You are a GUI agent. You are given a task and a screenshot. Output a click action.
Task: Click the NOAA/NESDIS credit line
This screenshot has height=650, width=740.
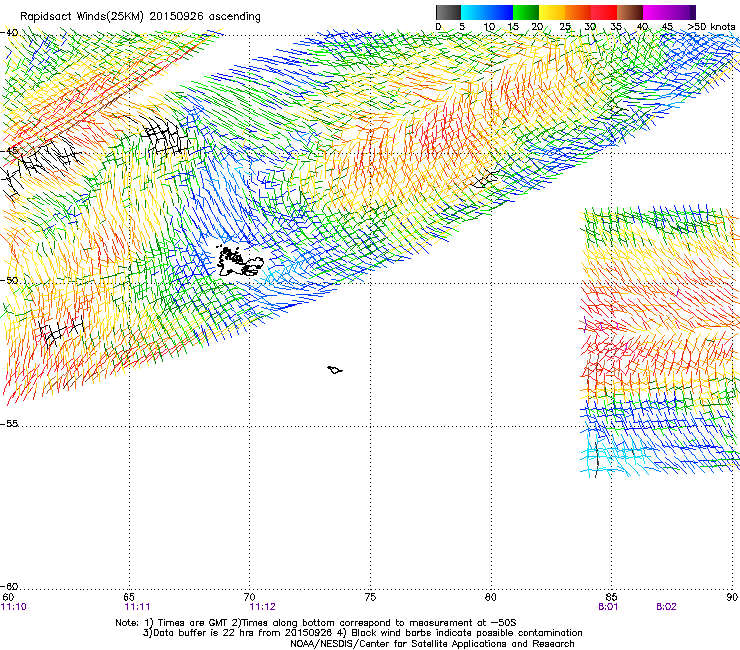[432, 644]
